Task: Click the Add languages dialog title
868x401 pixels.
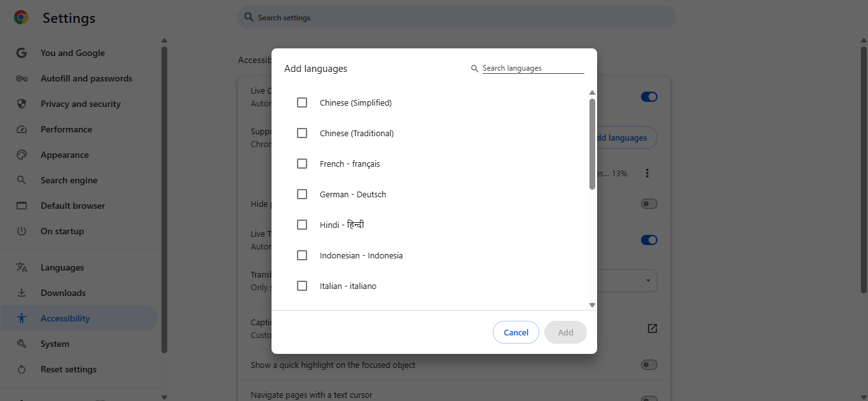Action: 315,69
